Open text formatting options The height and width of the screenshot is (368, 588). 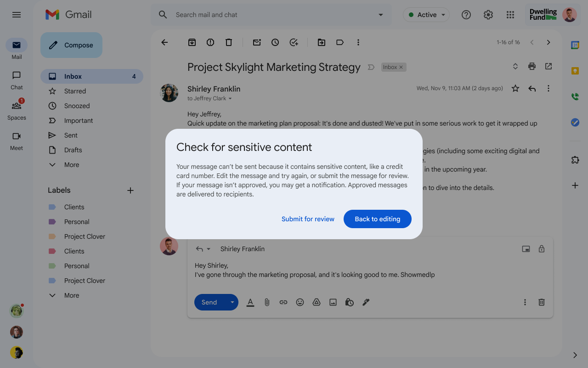250,302
